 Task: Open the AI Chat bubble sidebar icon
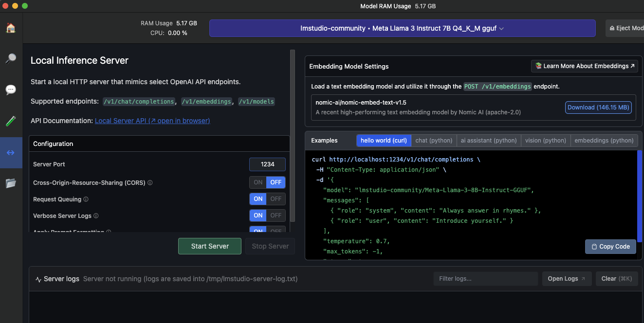(x=11, y=90)
